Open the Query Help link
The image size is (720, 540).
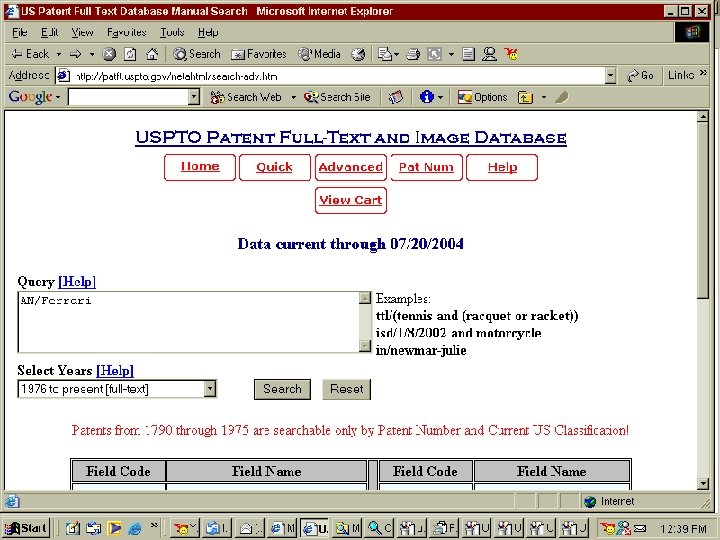click(77, 281)
